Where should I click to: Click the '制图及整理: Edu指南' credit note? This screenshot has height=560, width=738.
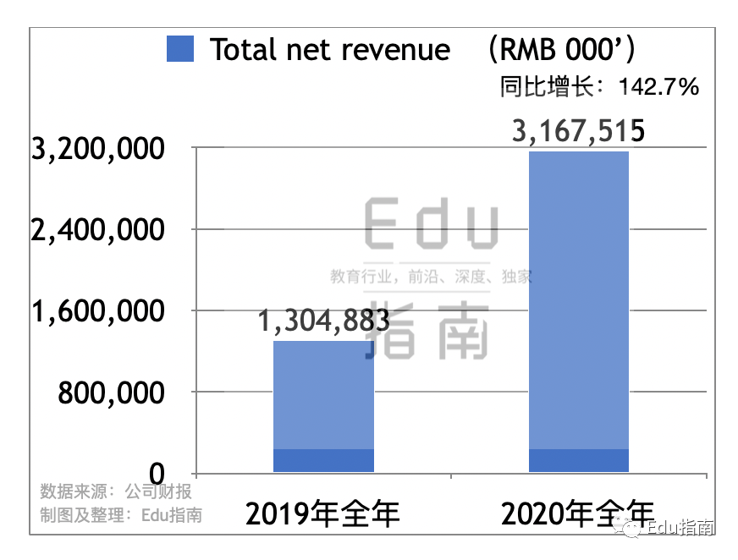[121, 515]
